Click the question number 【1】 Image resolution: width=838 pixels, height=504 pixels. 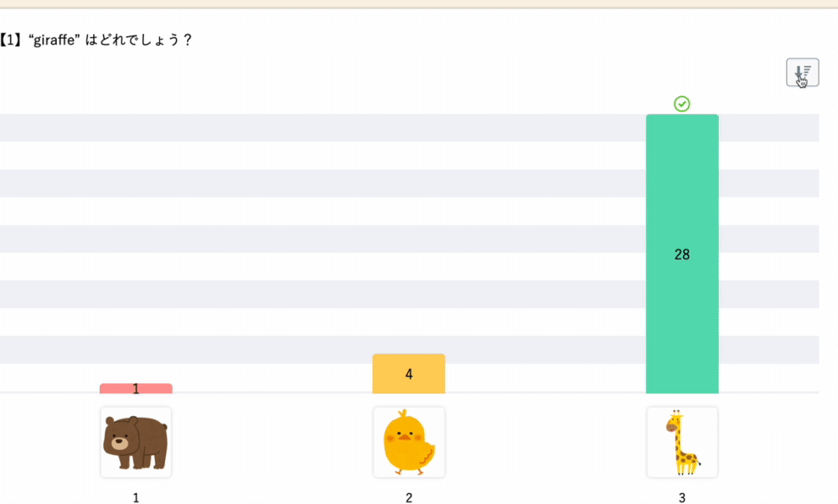coord(11,40)
